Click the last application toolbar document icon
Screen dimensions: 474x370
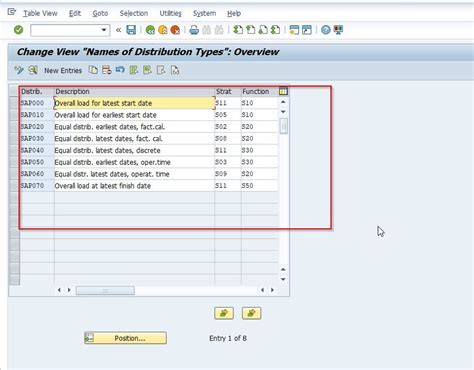point(175,70)
